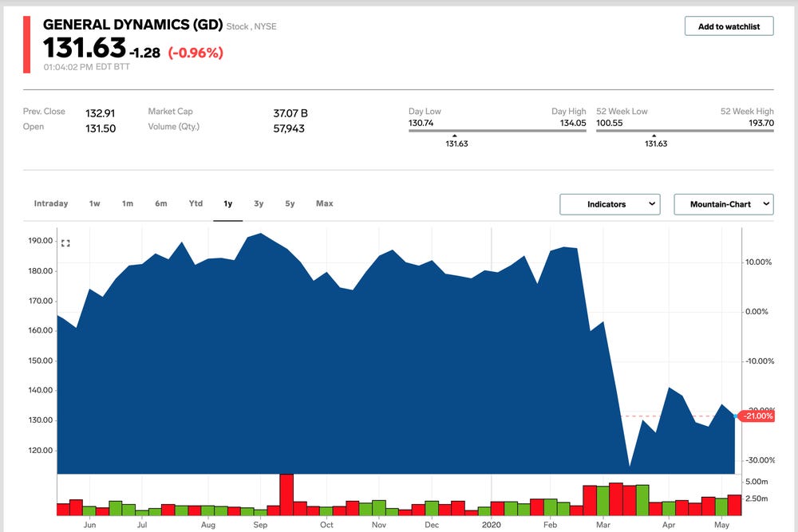Image resolution: width=798 pixels, height=532 pixels.
Task: Click the Day High value 134.05
Action: (x=573, y=123)
